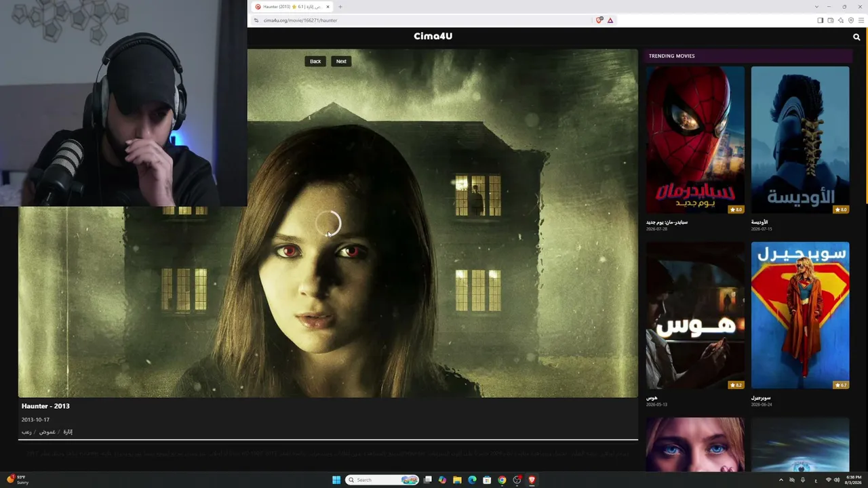Go to the Cima4U home logo
The height and width of the screenshot is (488, 868).
(433, 36)
